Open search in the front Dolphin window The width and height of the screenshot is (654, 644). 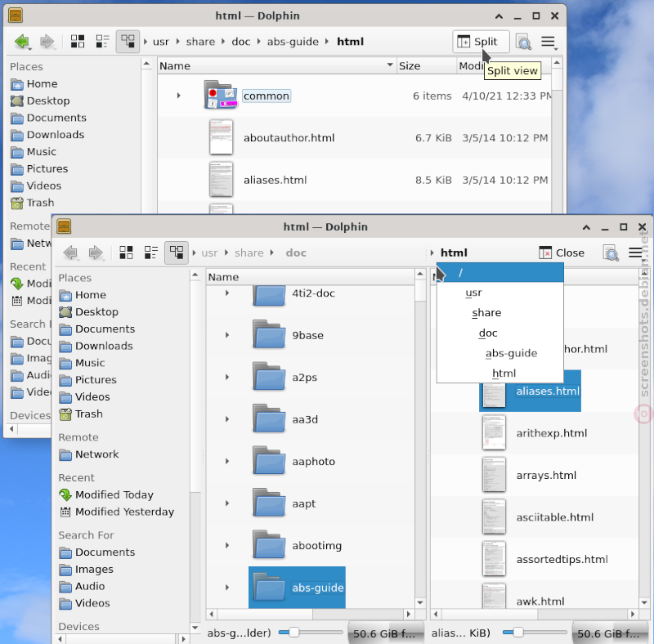611,253
